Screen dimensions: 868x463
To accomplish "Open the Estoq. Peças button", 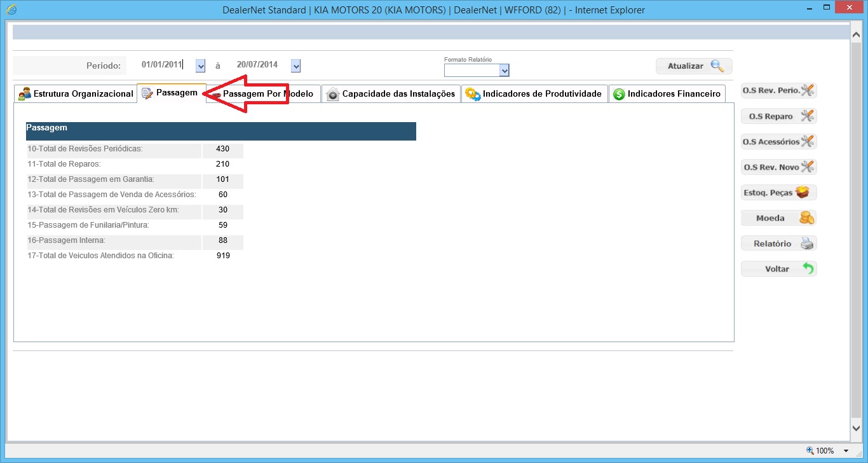I will click(778, 192).
